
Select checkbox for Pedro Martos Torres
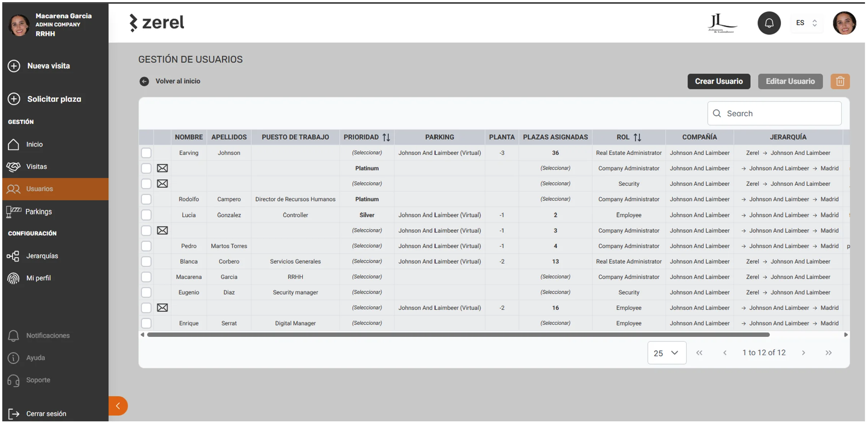[x=146, y=246]
